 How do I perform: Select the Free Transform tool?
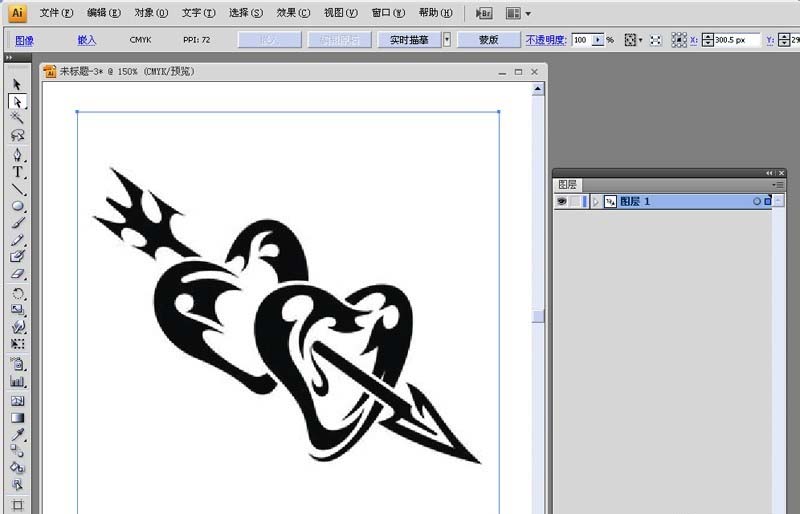tap(17, 344)
